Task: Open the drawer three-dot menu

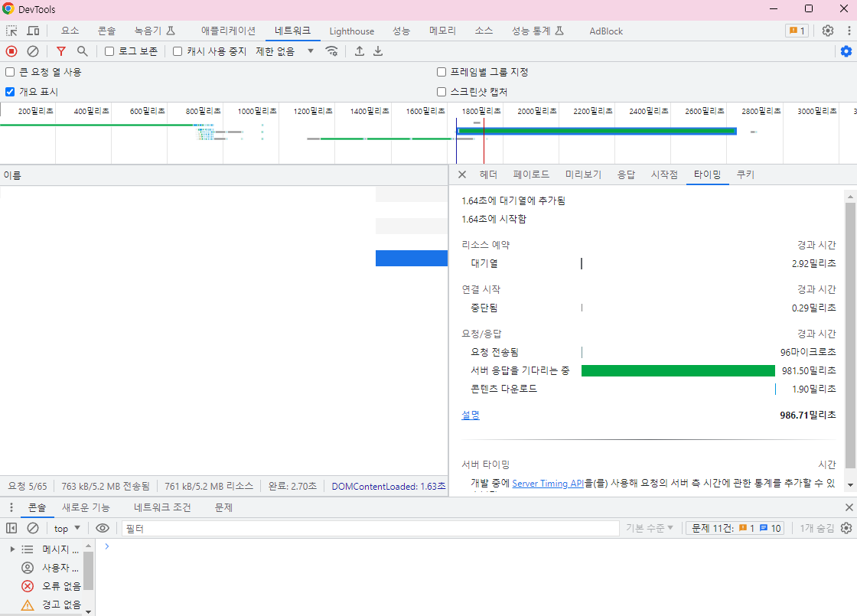Action: [11, 508]
